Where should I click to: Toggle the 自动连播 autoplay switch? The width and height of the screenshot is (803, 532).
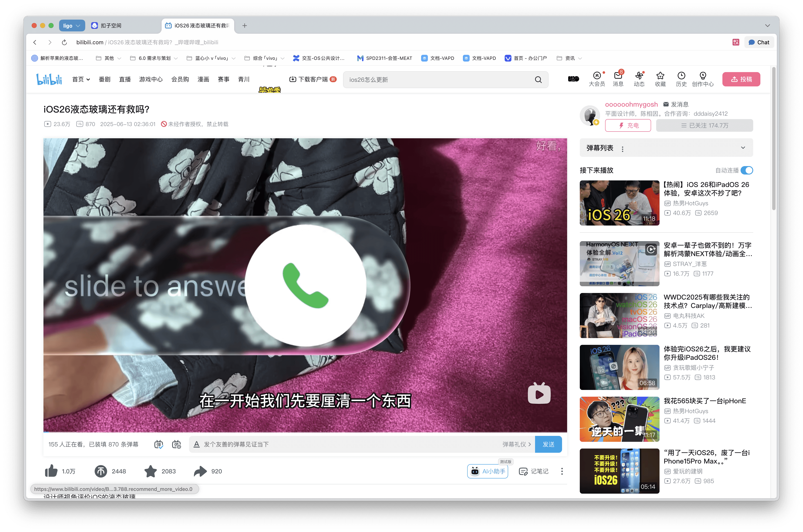coord(747,170)
